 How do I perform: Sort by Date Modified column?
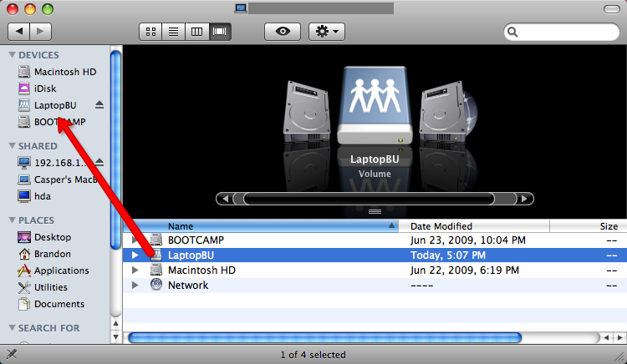point(474,226)
